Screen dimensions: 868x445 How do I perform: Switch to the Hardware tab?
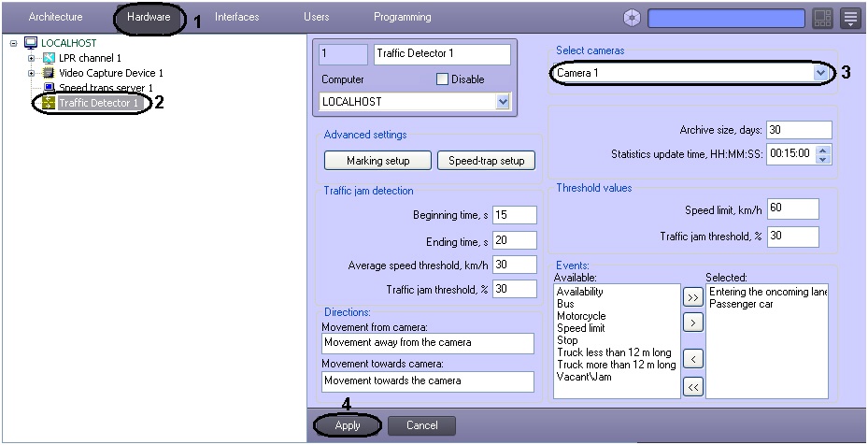tap(149, 17)
